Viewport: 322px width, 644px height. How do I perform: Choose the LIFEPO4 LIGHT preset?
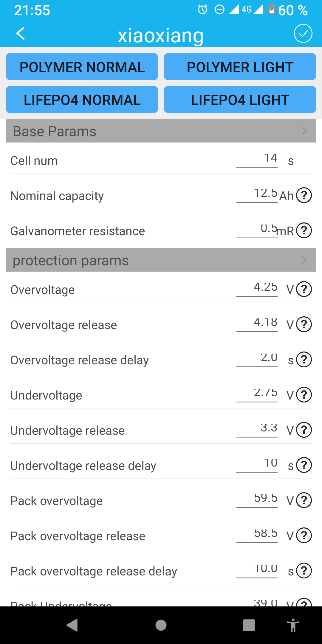coord(240,100)
